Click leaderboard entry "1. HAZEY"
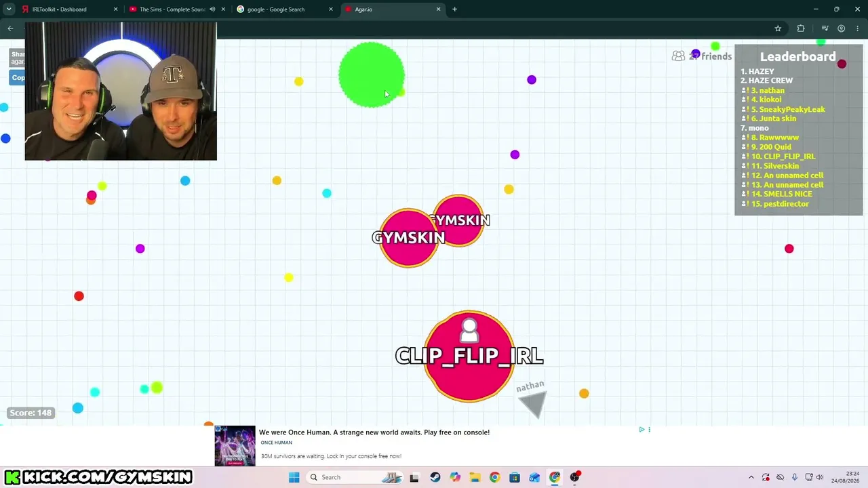Viewport: 868px width, 488px height. [757, 71]
